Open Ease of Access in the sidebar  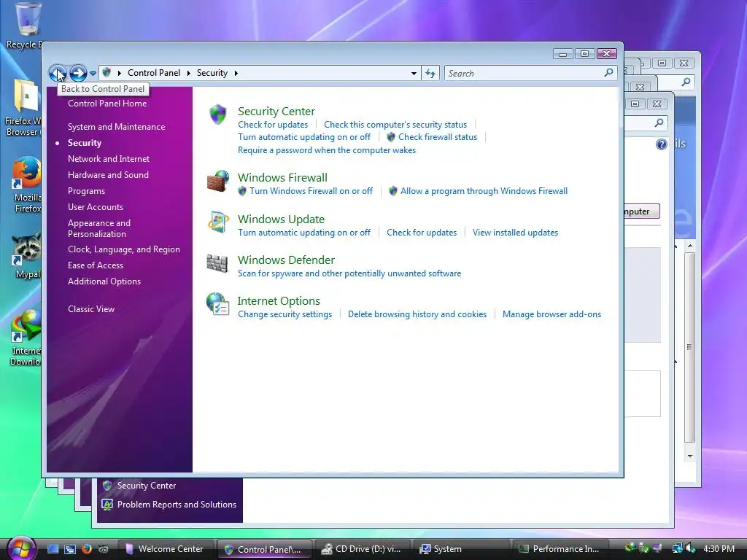[x=96, y=265]
